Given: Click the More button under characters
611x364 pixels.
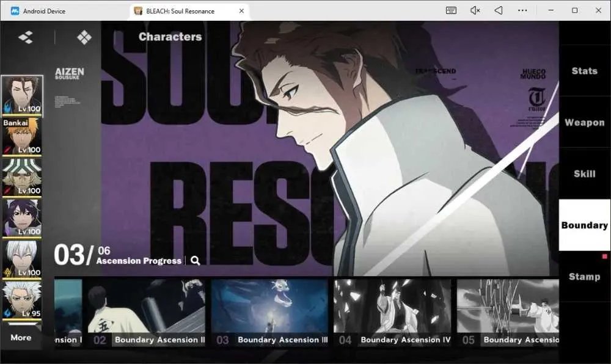Looking at the screenshot, I should (21, 338).
